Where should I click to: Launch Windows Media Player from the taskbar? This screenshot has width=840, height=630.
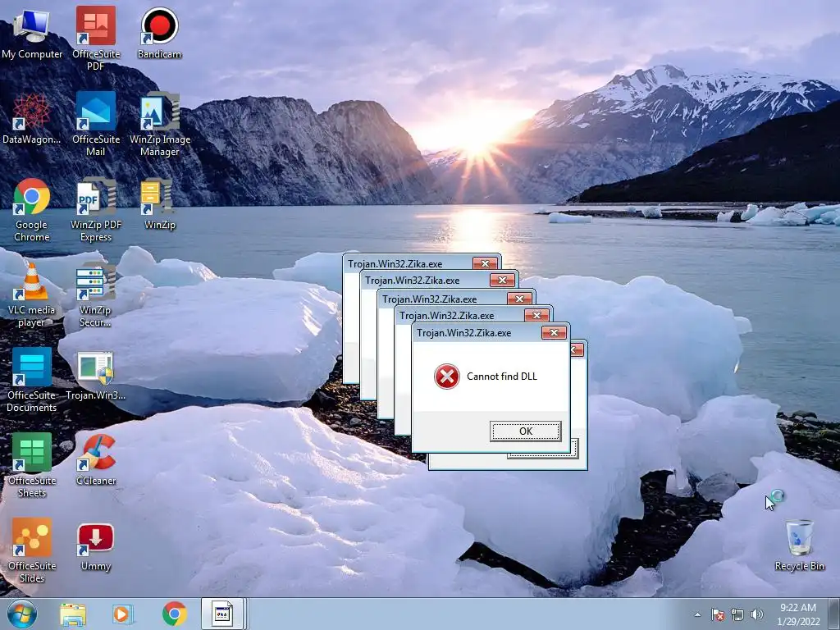pos(123,614)
